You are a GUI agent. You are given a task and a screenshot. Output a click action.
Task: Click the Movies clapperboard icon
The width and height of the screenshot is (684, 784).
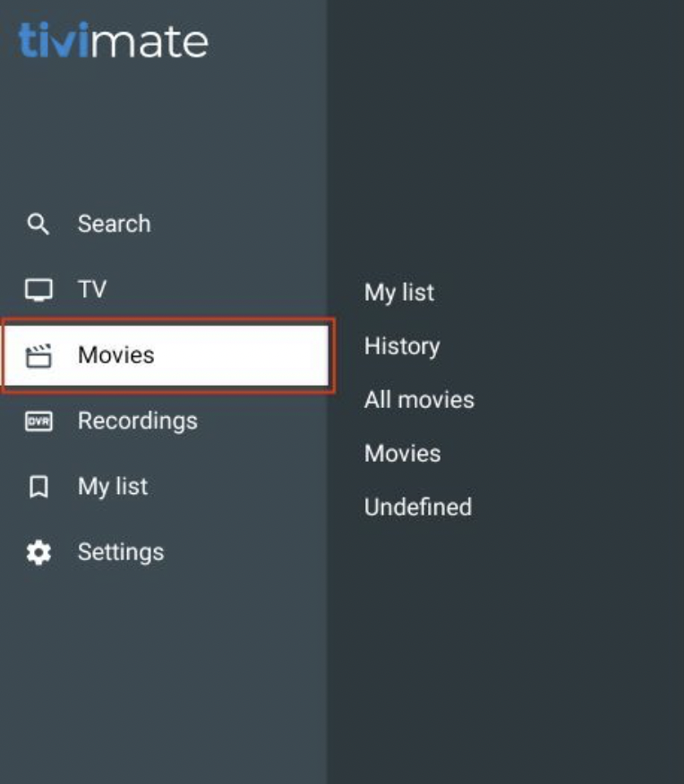(38, 356)
